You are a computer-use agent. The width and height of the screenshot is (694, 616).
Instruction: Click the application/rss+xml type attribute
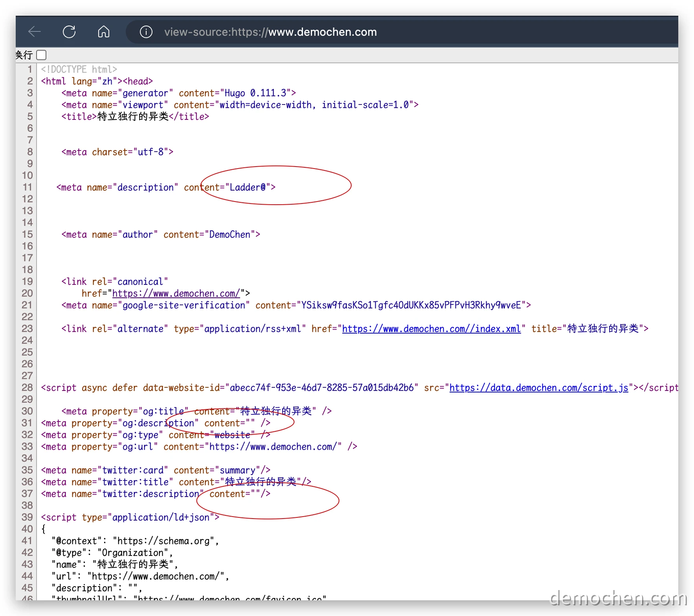[240, 329]
